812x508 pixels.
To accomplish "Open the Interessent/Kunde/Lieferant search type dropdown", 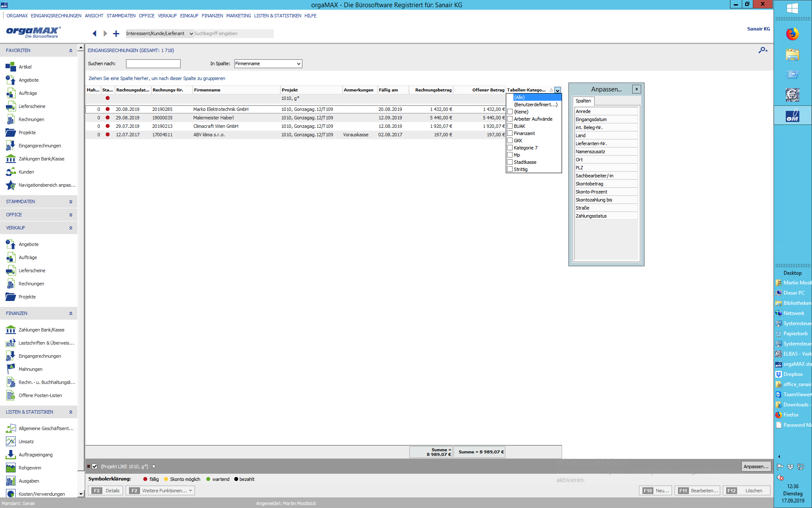I will [x=159, y=33].
